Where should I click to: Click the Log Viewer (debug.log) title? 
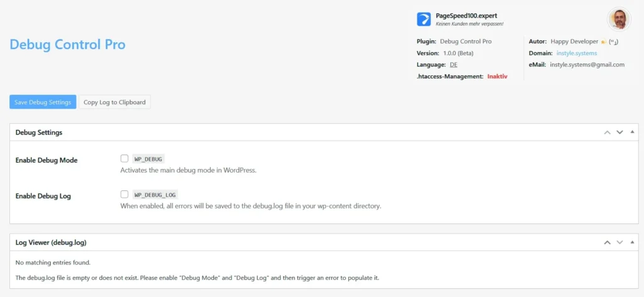point(50,242)
